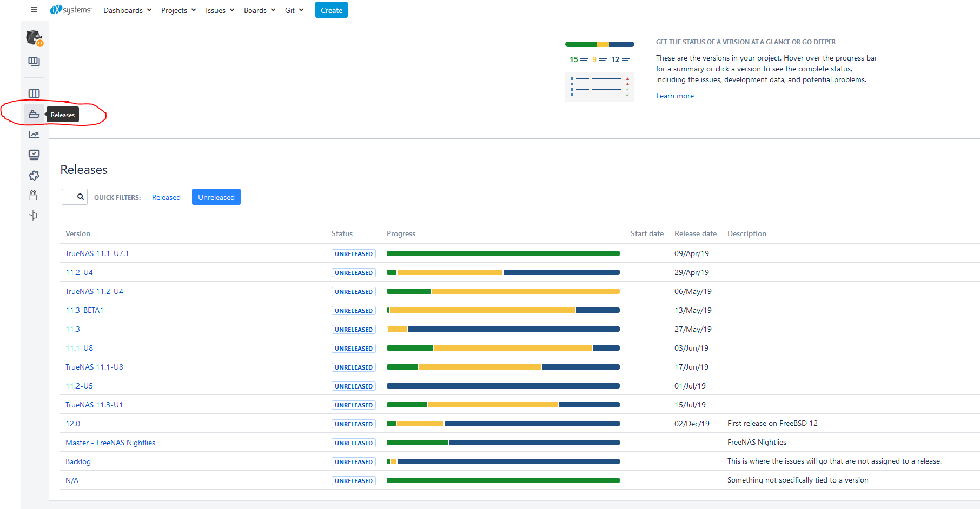This screenshot has height=509, width=980.
Task: Click the Progress column header
Action: point(401,233)
